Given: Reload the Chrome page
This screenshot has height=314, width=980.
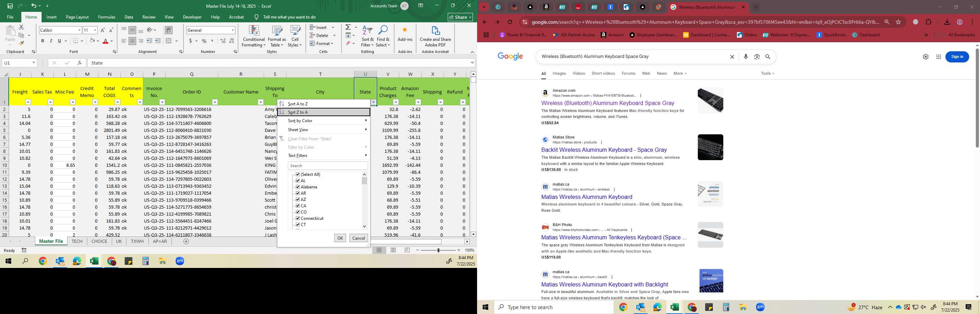Looking at the screenshot, I should pyautogui.click(x=510, y=22).
